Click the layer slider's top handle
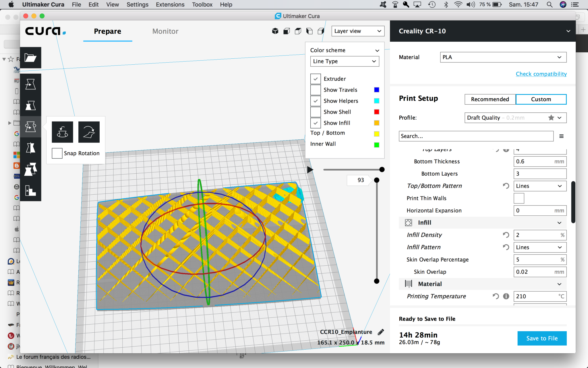Image resolution: width=588 pixels, height=368 pixels. [377, 180]
